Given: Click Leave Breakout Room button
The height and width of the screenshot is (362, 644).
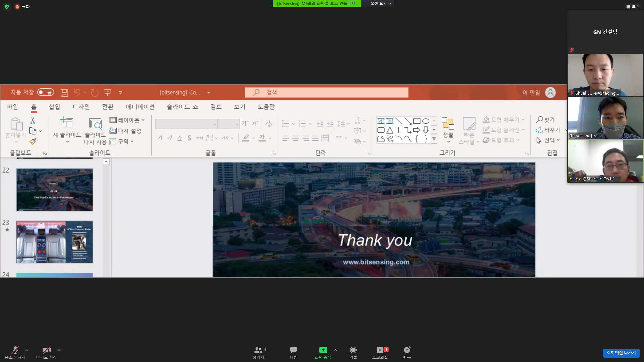Looking at the screenshot, I should [x=621, y=353].
